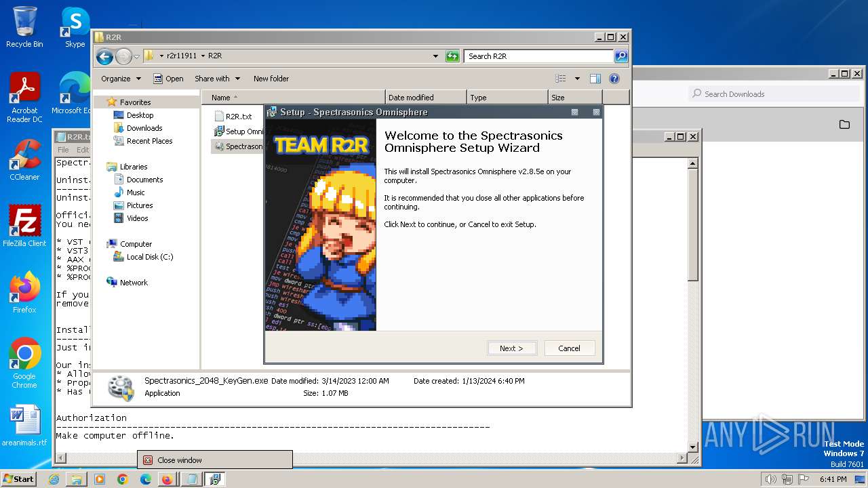Sort by the Name column header
This screenshot has height=488, width=868.
[293, 98]
